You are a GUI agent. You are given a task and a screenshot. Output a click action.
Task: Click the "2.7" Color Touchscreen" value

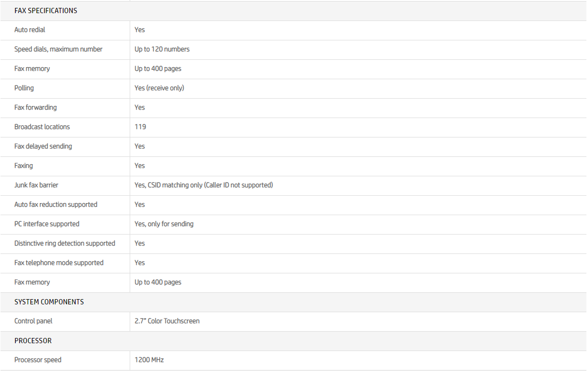(x=167, y=321)
